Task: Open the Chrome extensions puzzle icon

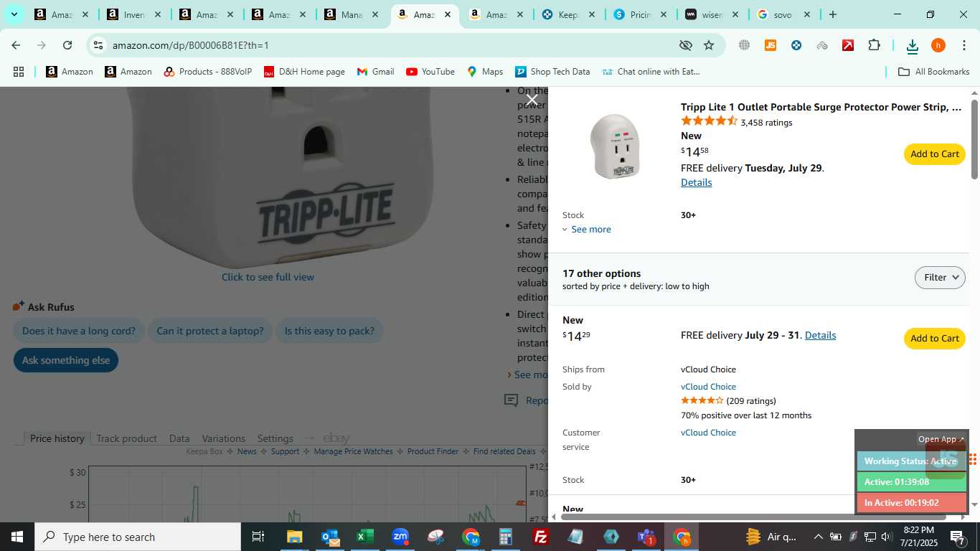Action: point(874,45)
